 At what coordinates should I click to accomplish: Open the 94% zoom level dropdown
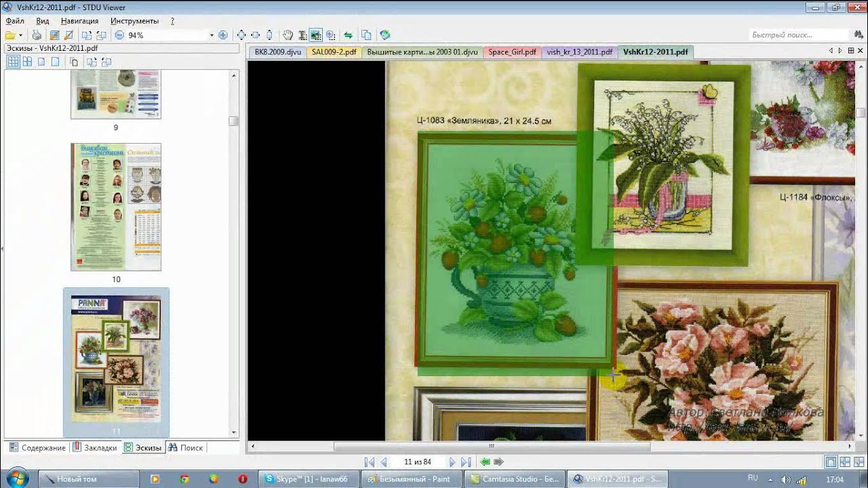pos(212,35)
